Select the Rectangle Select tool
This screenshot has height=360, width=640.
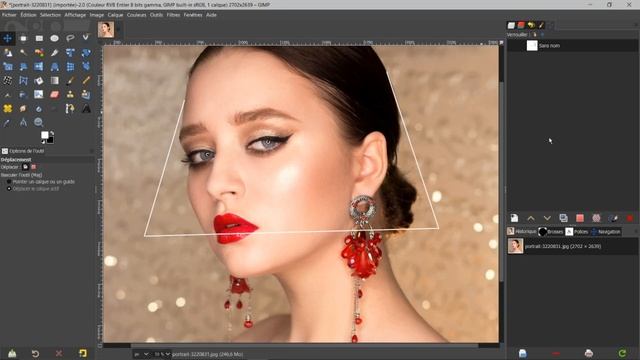click(39, 38)
